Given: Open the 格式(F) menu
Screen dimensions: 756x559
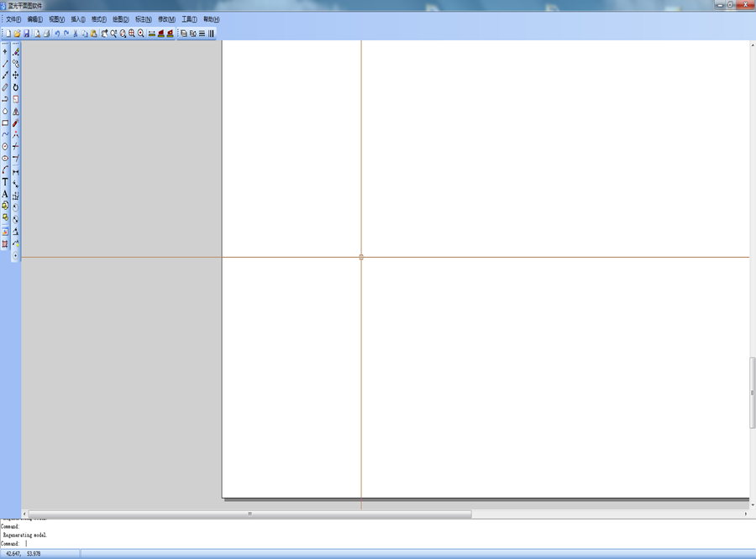Looking at the screenshot, I should (99, 19).
